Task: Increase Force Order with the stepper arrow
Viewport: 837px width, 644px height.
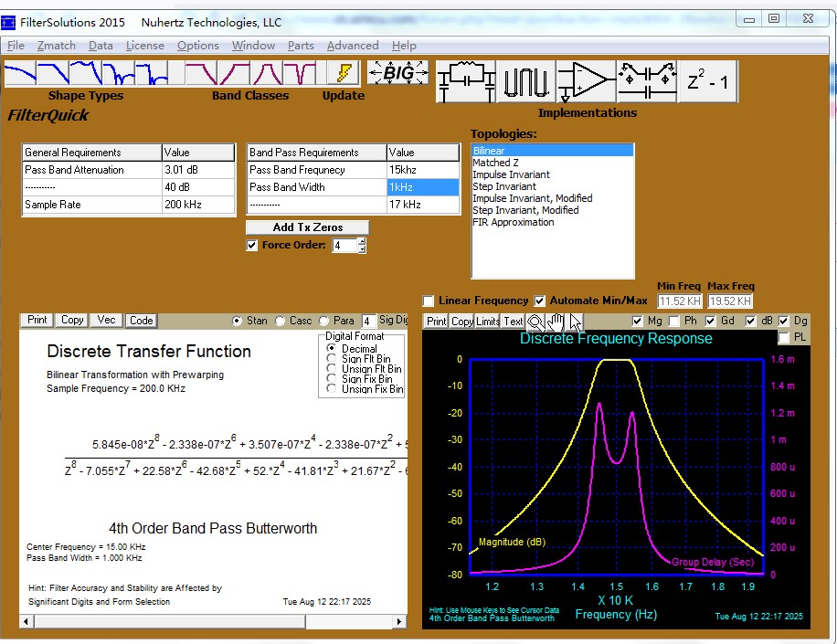Action: [x=362, y=242]
